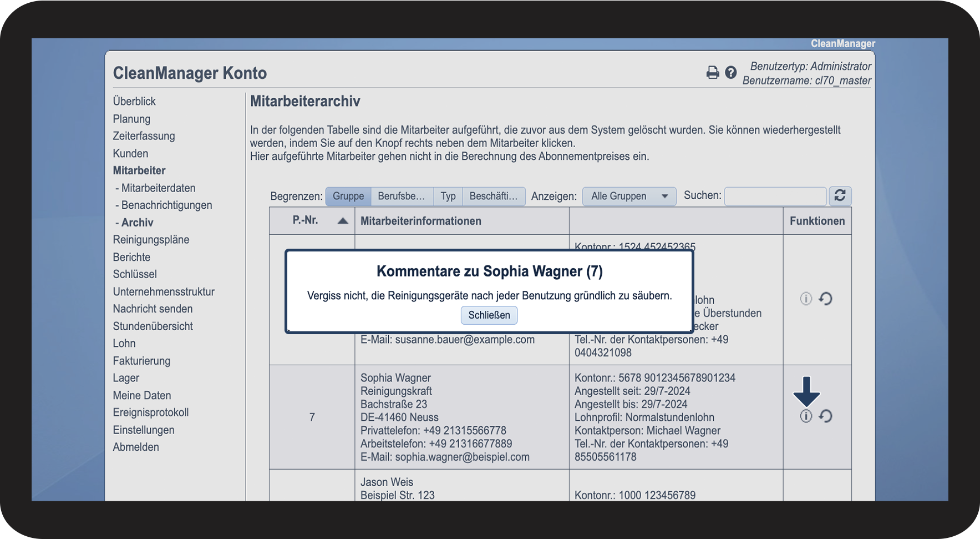Image resolution: width=980 pixels, height=539 pixels.
Task: Open Mitarbeiterdaten in the sidebar
Action: tap(158, 188)
